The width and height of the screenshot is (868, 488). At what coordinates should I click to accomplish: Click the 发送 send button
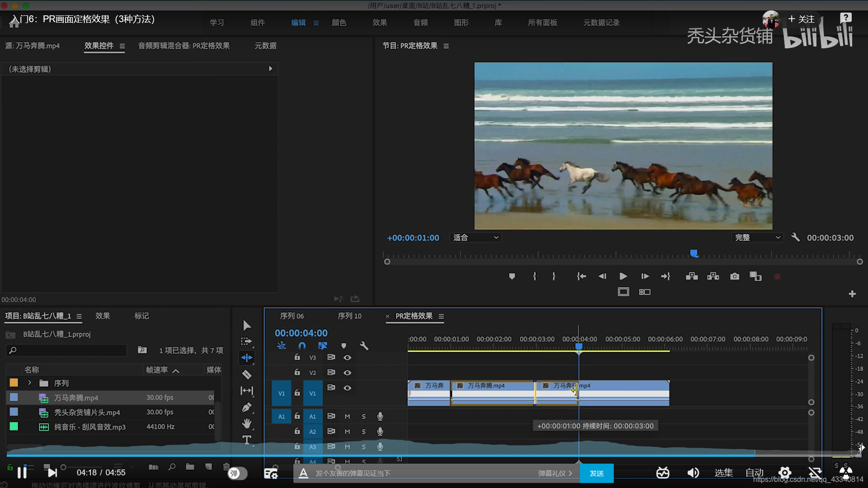pyautogui.click(x=596, y=473)
